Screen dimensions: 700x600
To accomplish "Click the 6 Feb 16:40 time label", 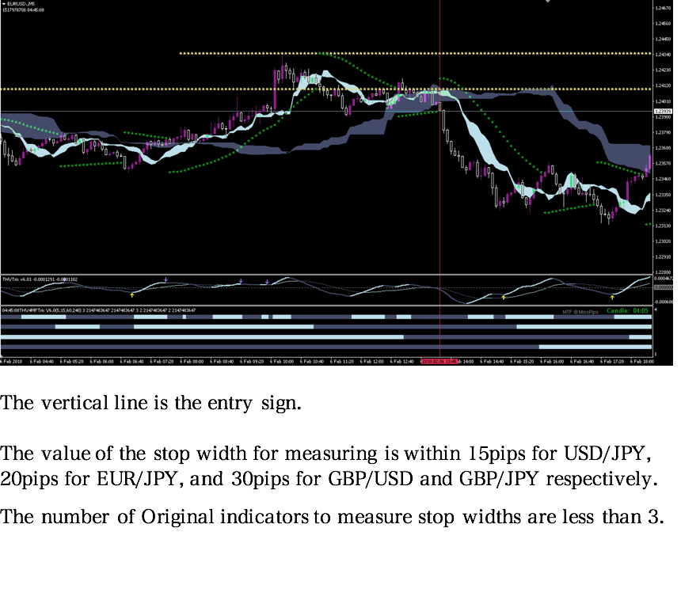I will point(582,361).
